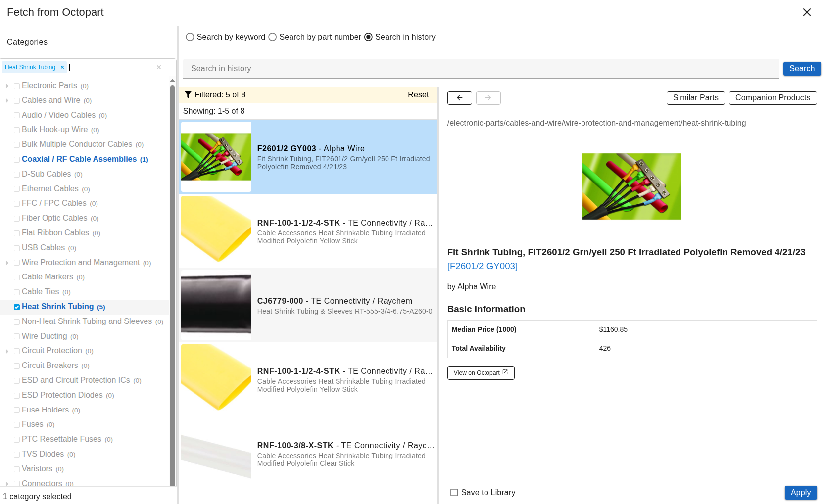Click the Total Availability value 426
This screenshot has width=824, height=504.
(x=605, y=349)
